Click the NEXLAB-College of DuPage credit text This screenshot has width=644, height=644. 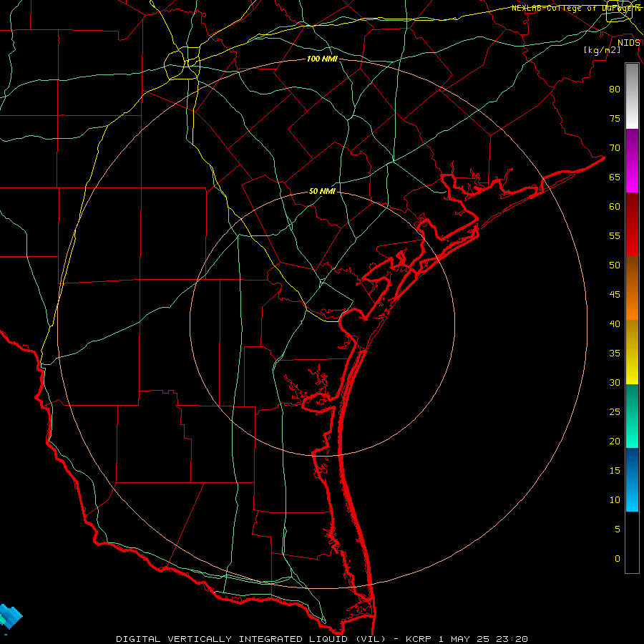(576, 8)
